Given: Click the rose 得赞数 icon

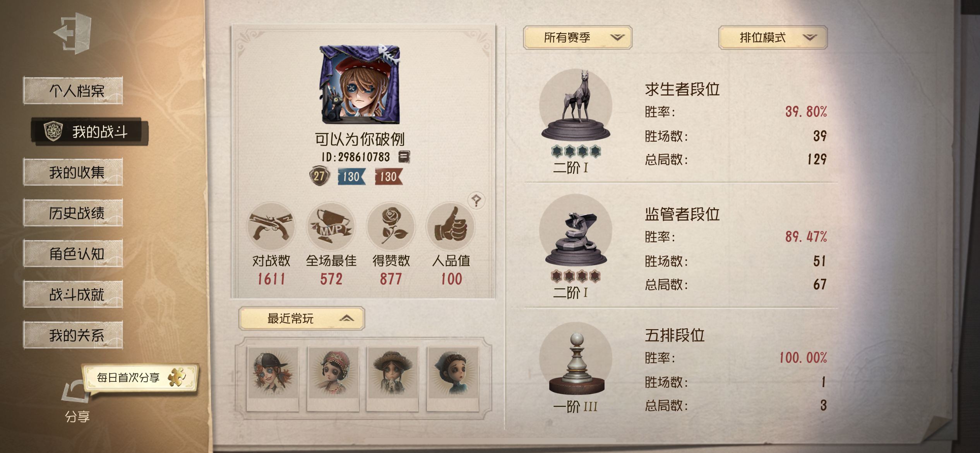Looking at the screenshot, I should click(x=391, y=226).
